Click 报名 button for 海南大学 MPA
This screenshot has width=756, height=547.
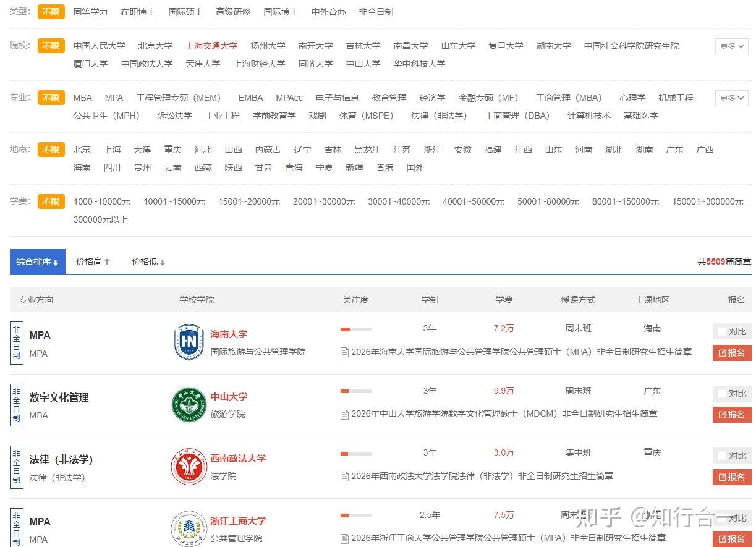732,353
